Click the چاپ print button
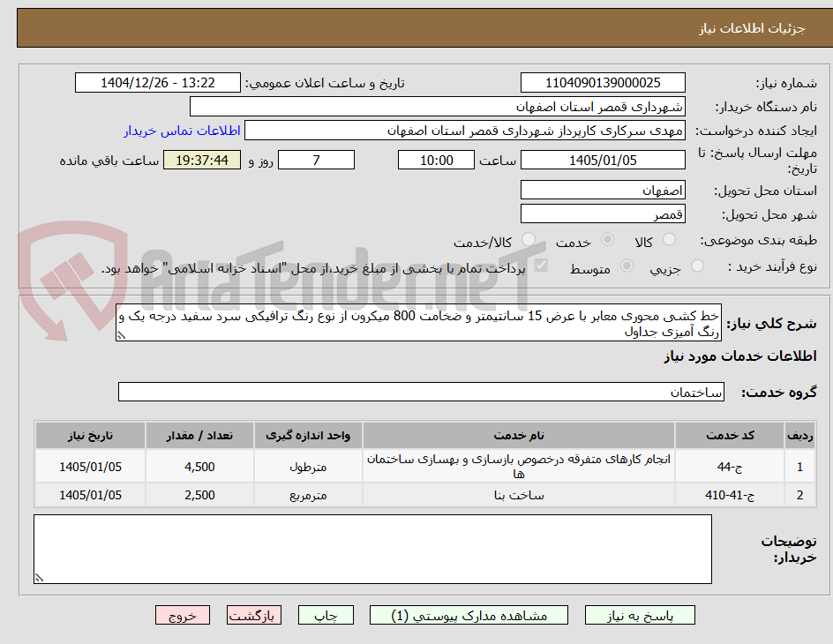 pyautogui.click(x=326, y=616)
